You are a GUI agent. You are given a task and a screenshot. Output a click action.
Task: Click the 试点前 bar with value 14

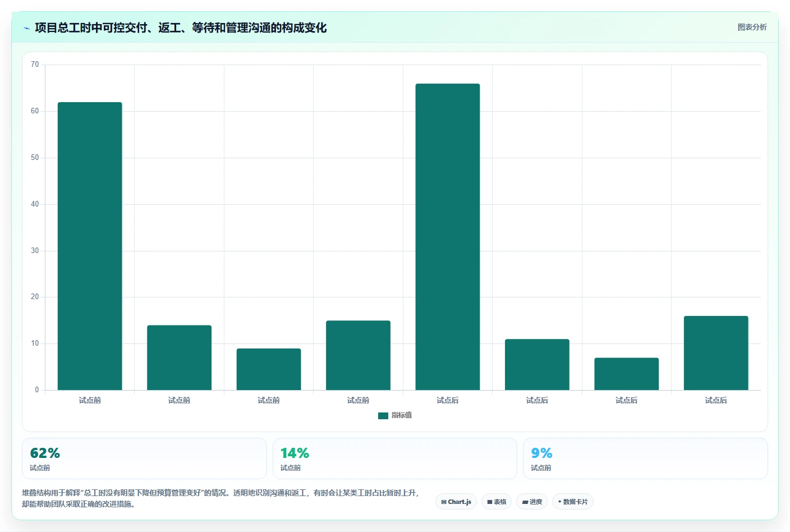(x=180, y=357)
